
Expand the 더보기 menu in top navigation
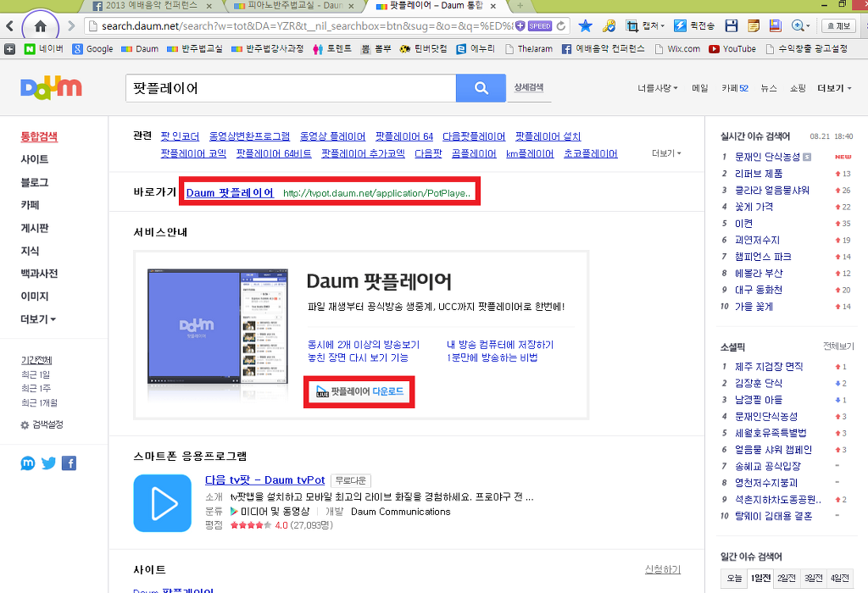point(834,88)
